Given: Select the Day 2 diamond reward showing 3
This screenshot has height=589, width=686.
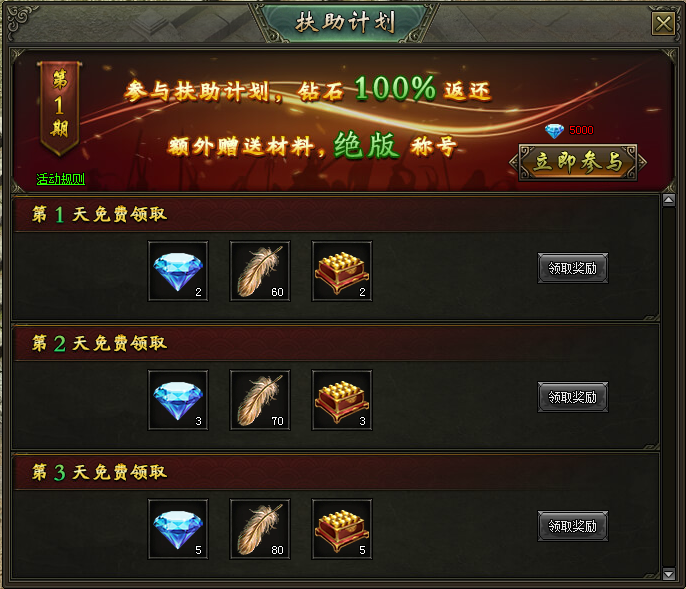Looking at the screenshot, I should [x=178, y=400].
